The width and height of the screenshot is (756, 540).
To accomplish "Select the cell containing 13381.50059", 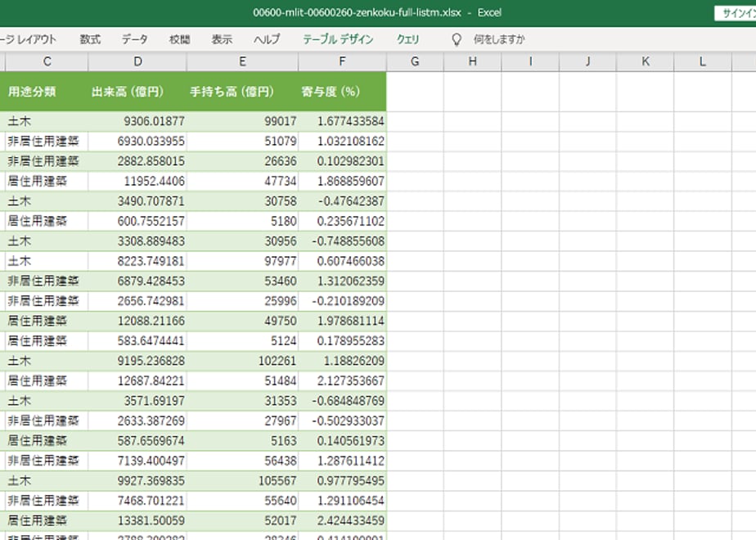I will [137, 520].
